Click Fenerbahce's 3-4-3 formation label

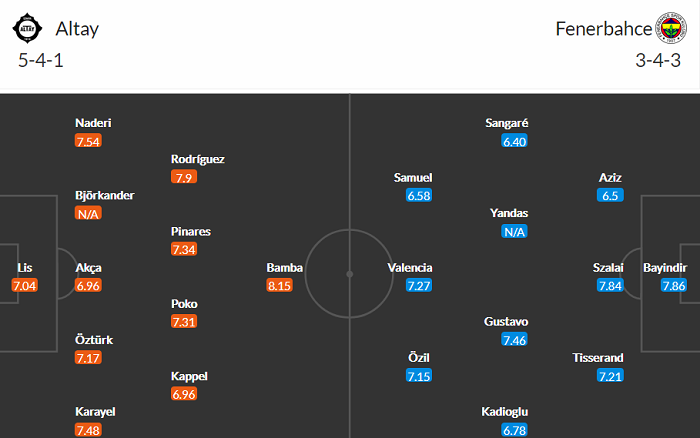[660, 61]
